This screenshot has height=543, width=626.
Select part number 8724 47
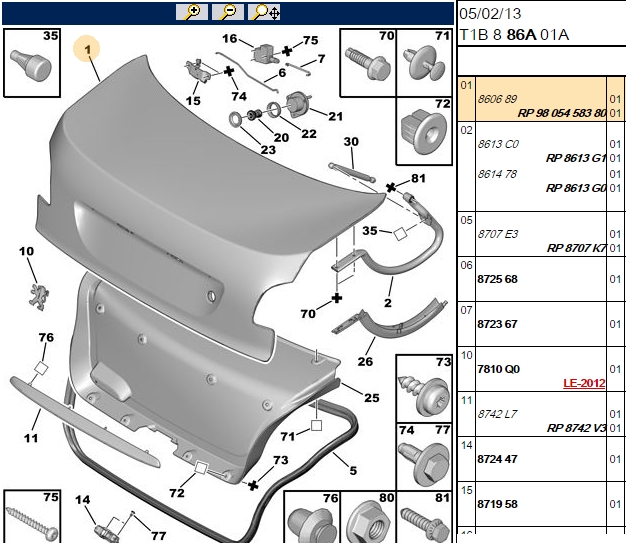click(x=497, y=459)
